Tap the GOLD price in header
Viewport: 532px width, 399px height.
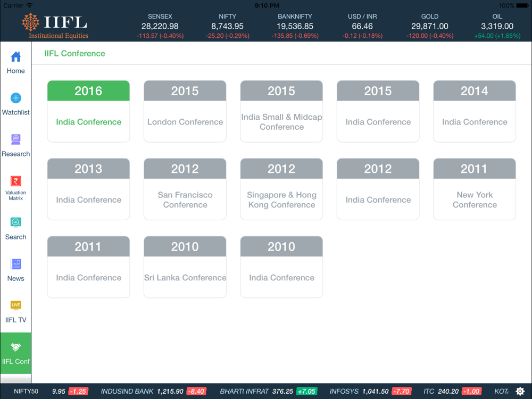pyautogui.click(x=429, y=26)
